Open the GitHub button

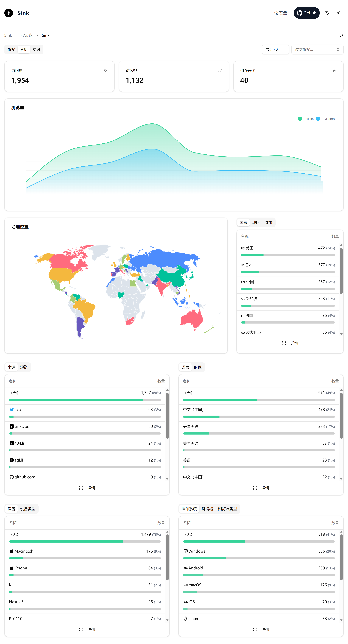click(306, 13)
